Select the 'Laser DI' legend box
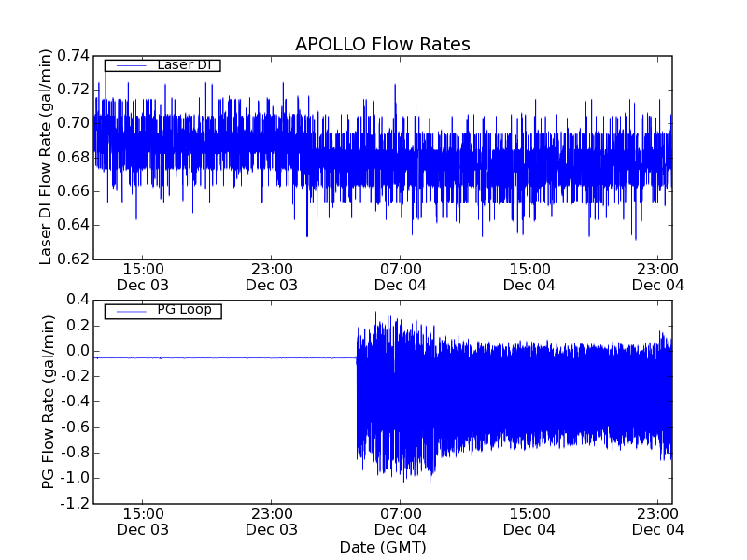The width and height of the screenshot is (747, 560). [x=162, y=65]
